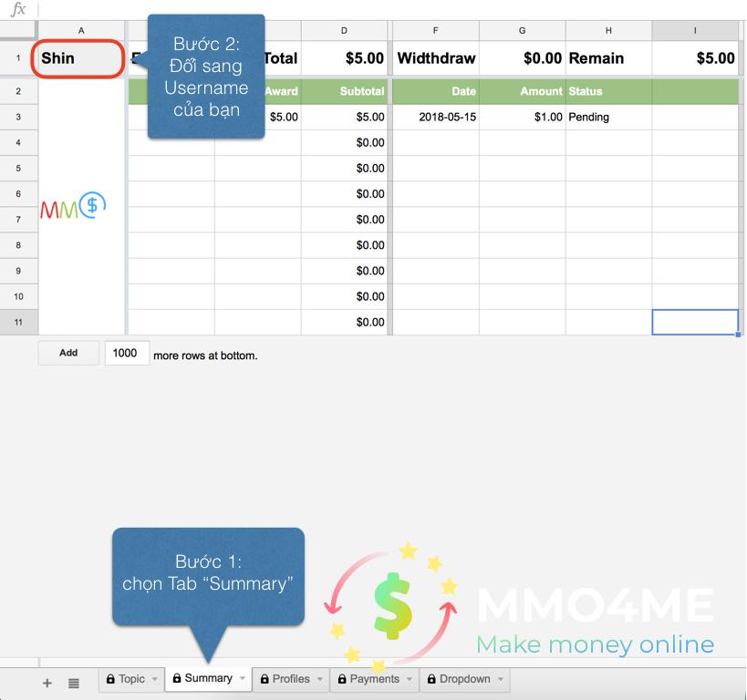This screenshot has height=700, width=747.
Task: Select the $0.00 Subtotal cell in row 4
Action: pyautogui.click(x=344, y=143)
